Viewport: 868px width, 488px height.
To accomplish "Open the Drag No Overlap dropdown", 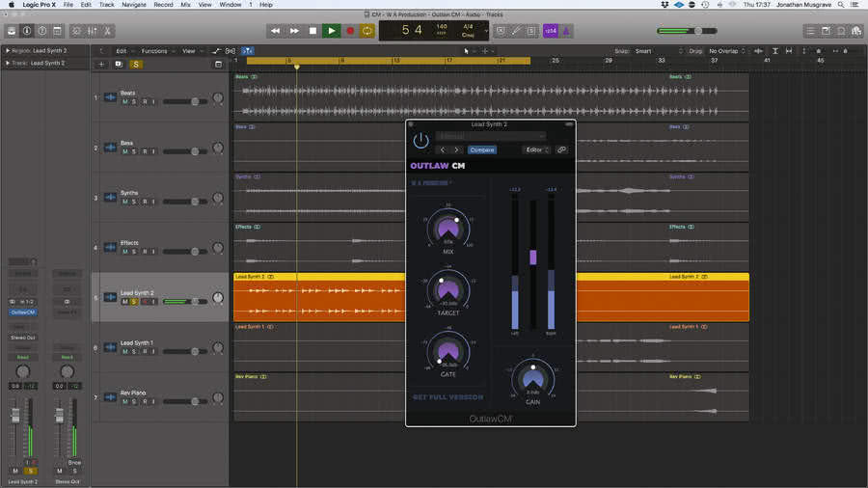I will point(727,51).
